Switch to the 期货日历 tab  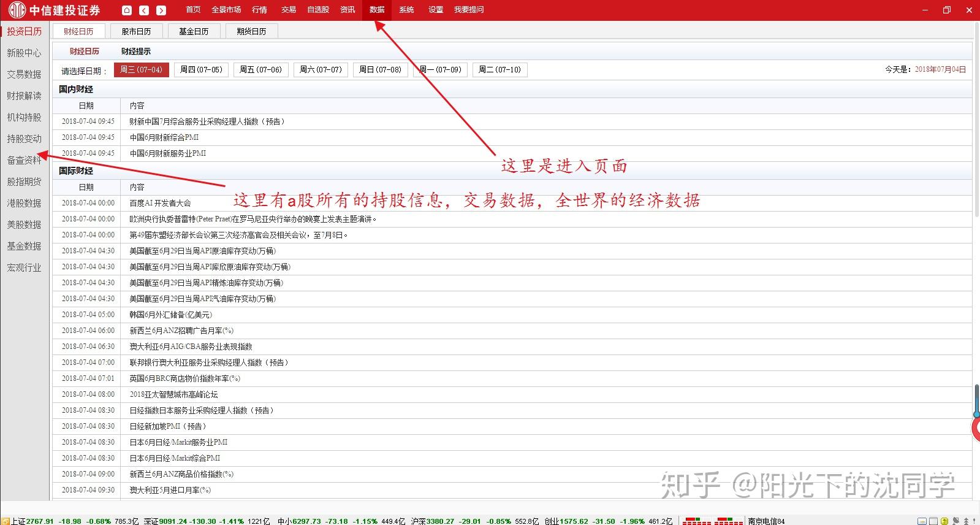(x=251, y=31)
